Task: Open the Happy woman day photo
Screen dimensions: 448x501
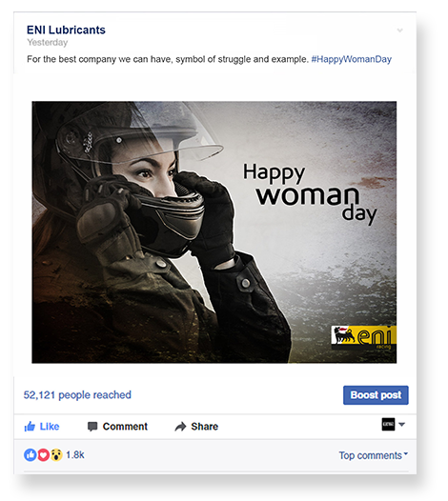Action: 214,232
